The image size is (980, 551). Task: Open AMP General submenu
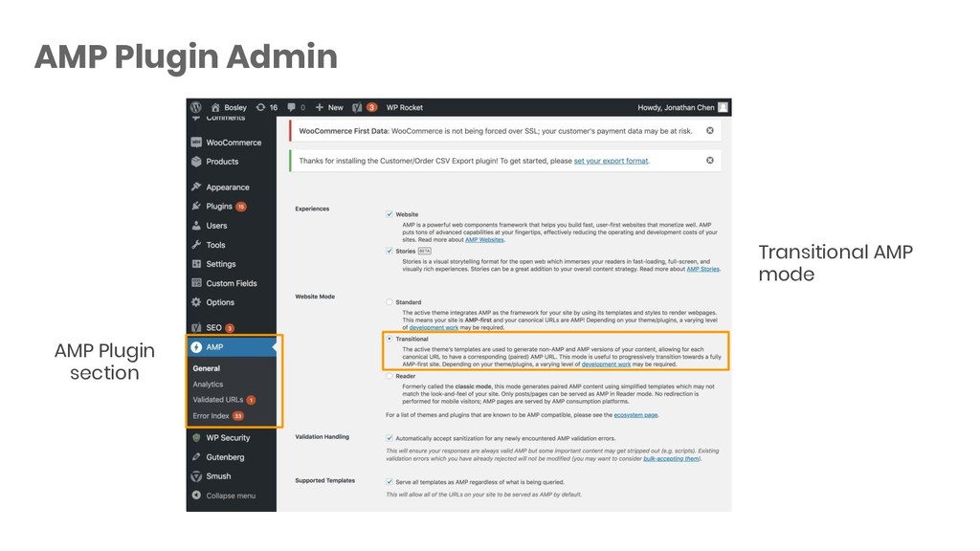coord(207,368)
